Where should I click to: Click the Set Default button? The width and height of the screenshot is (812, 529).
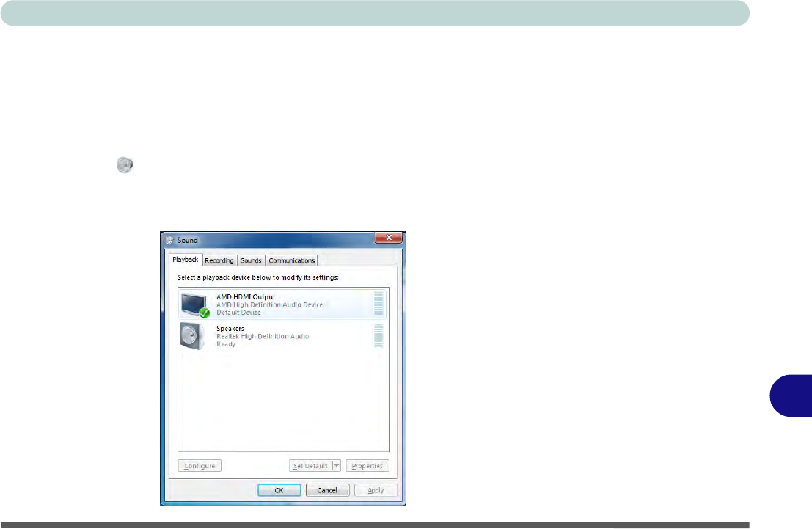tap(310, 466)
